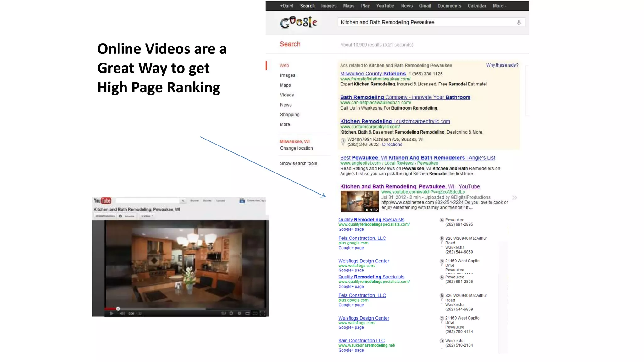Open YouTube player settings gear icon
This screenshot has height=362, width=644.
click(x=231, y=313)
